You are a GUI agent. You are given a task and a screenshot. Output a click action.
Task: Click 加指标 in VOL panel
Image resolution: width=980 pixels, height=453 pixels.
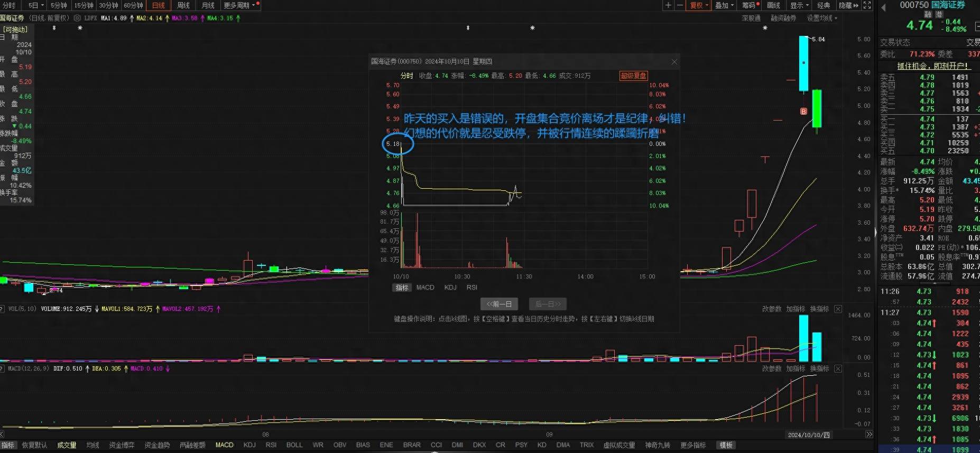pyautogui.click(x=796, y=309)
